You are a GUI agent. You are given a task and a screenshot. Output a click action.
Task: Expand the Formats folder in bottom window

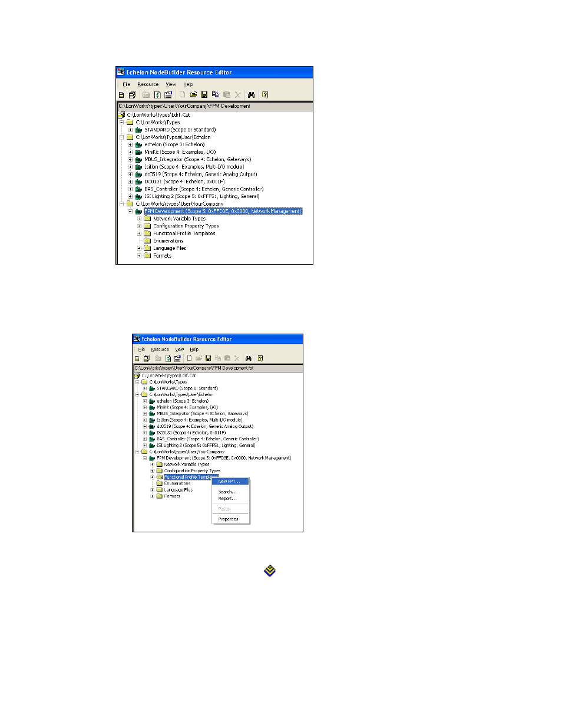click(152, 496)
